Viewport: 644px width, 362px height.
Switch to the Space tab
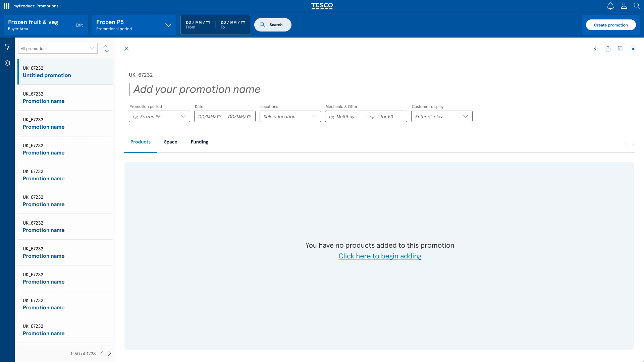tap(170, 142)
